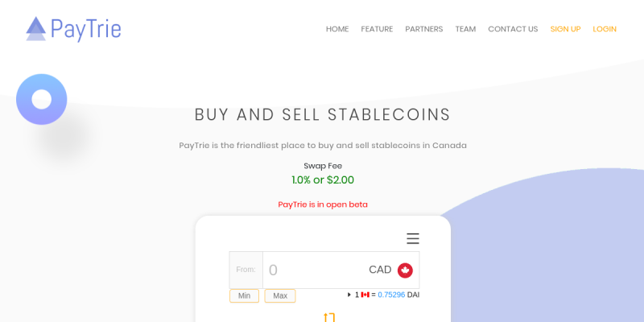Click the Min amount button
The image size is (644, 322).
[x=244, y=295]
